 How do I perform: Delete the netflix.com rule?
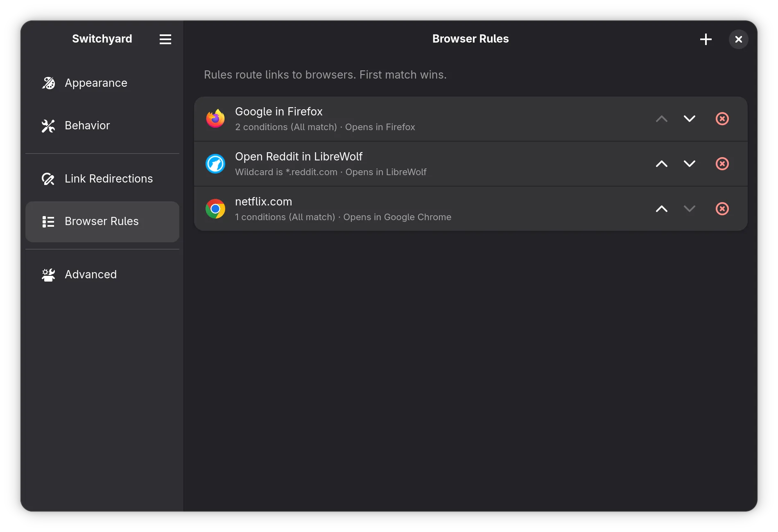[x=722, y=209]
